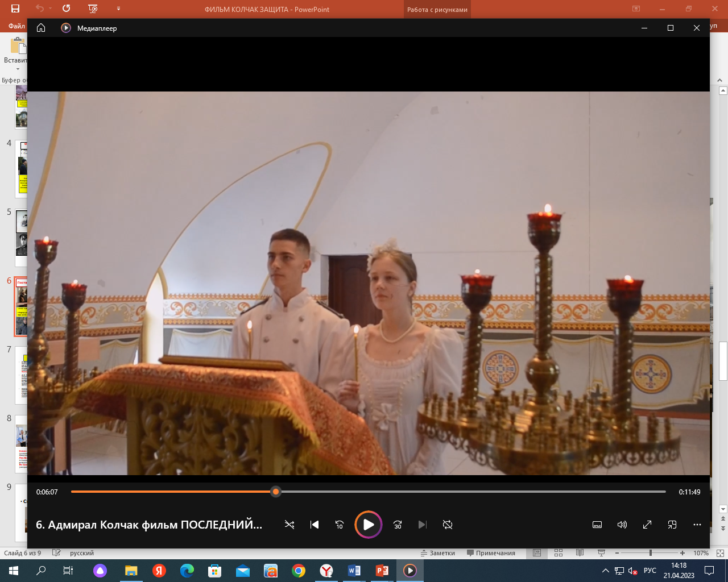Click the media player Home icon

click(41, 28)
